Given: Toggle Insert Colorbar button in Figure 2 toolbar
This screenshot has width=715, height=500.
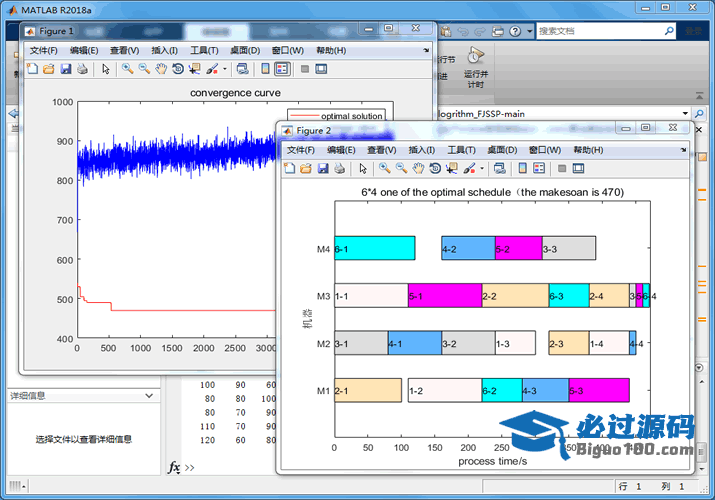Looking at the screenshot, I should pyautogui.click(x=522, y=168).
